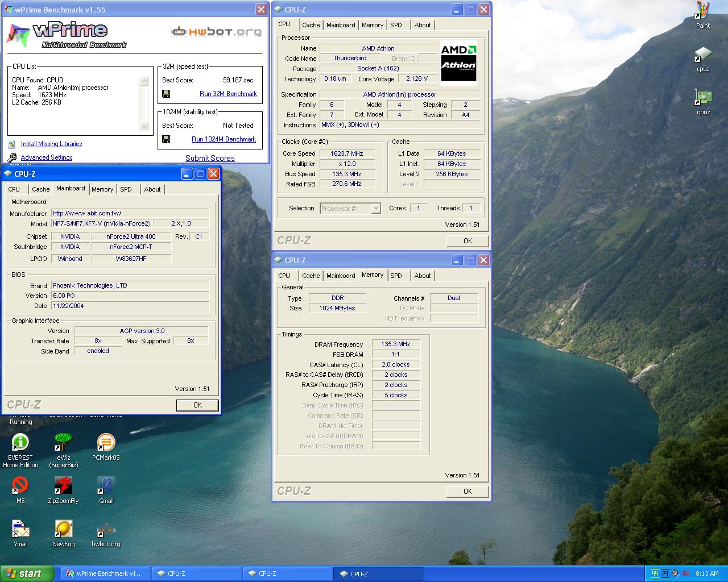Click the Install Missing Libraries icon
Image resolution: width=728 pixels, height=582 pixels.
12,144
